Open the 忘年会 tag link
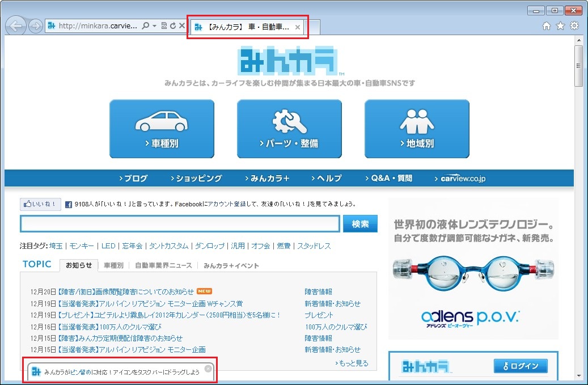 tap(132, 246)
